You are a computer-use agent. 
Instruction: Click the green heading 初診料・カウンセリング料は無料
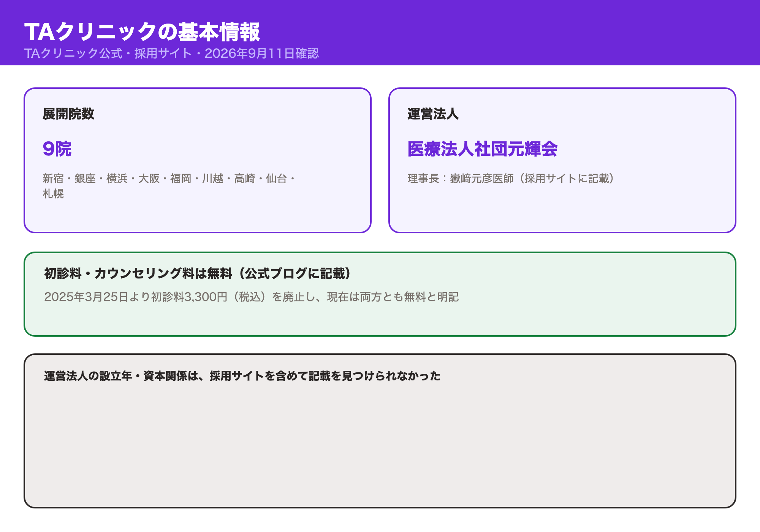[198, 273]
